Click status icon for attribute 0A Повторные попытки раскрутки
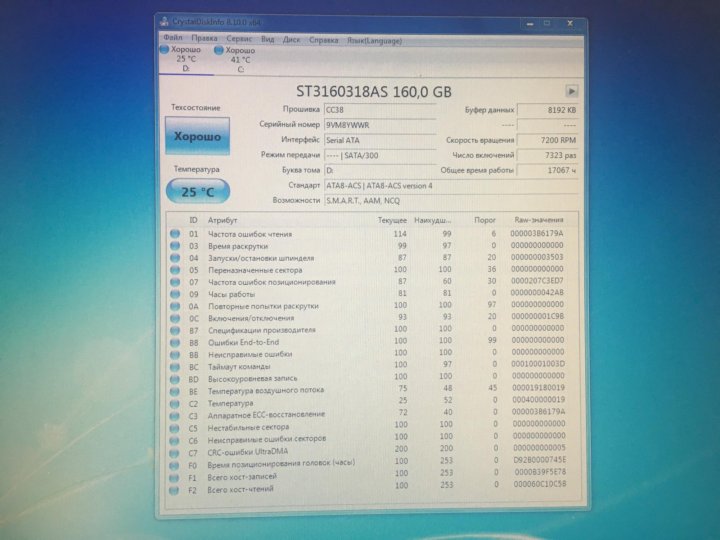The width and height of the screenshot is (720, 540). coord(175,306)
